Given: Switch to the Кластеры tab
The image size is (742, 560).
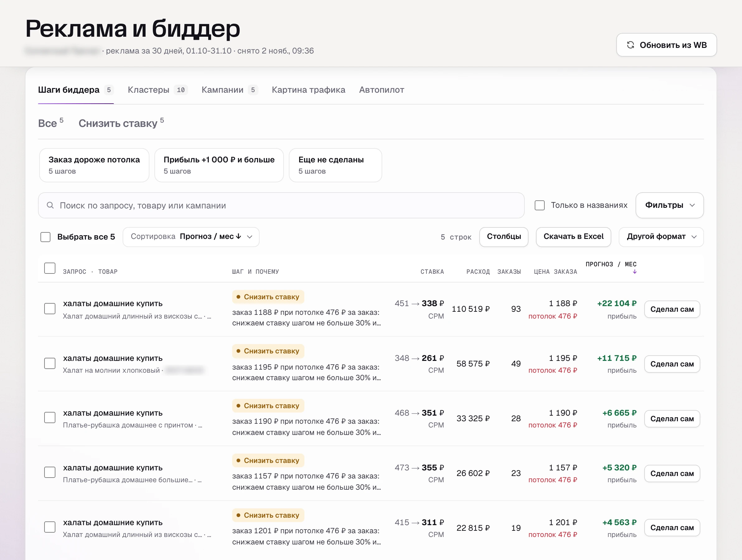Looking at the screenshot, I should [157, 90].
